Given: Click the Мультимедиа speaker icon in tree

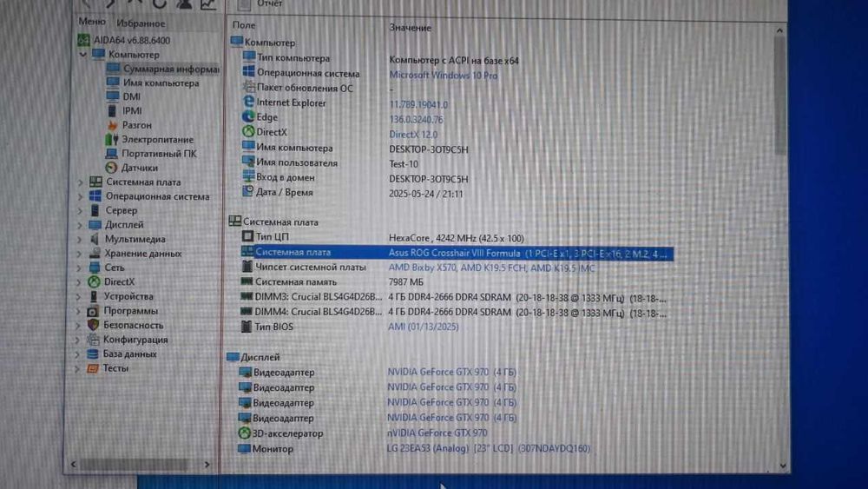Looking at the screenshot, I should point(95,239).
